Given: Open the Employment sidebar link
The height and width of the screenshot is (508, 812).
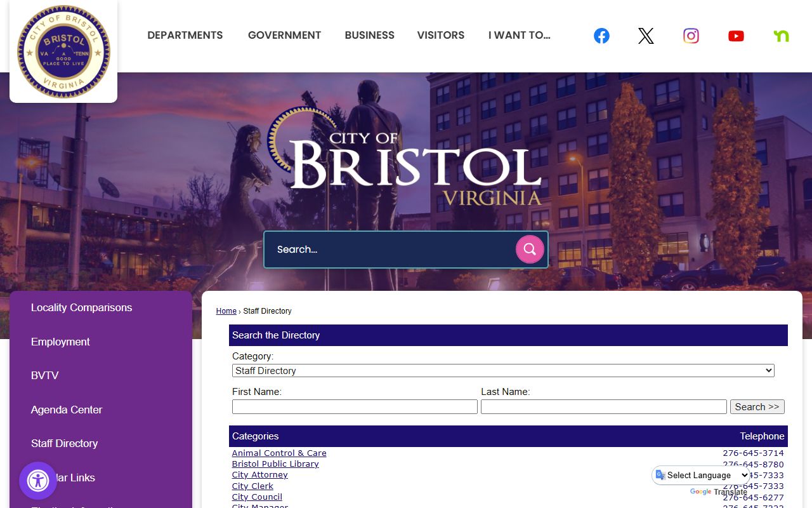Looking at the screenshot, I should pos(60,342).
